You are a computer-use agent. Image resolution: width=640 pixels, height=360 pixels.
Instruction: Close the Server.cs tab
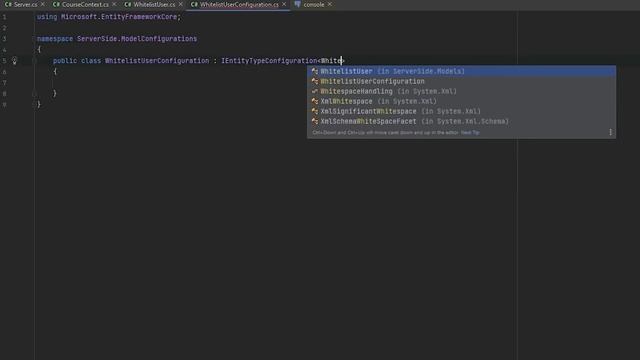tap(43, 4)
